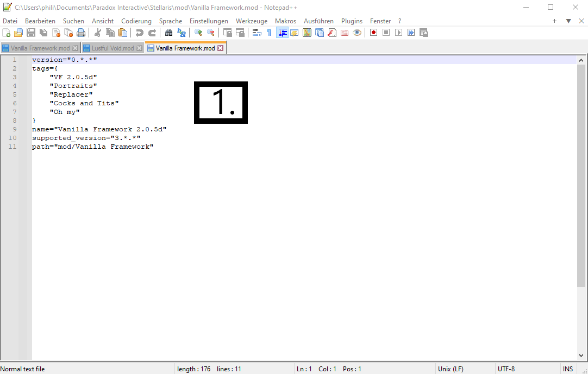The height and width of the screenshot is (374, 588).
Task: Open the Function List icon
Action: click(332, 33)
